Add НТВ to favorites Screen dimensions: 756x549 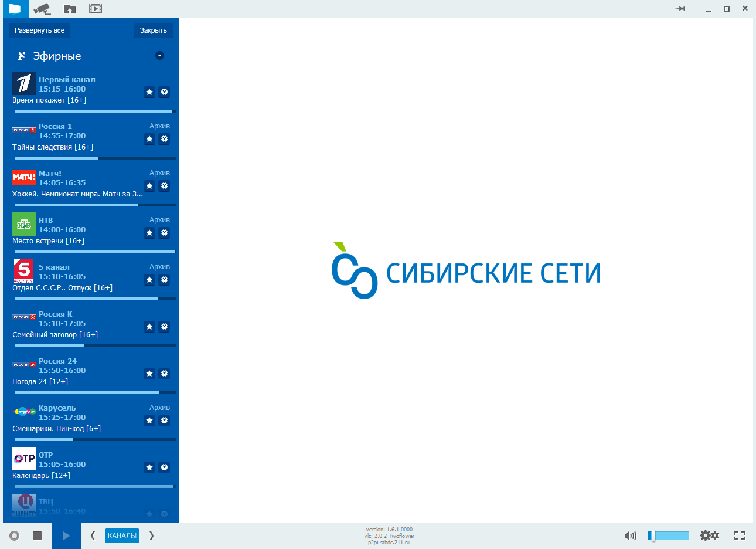pyautogui.click(x=149, y=233)
